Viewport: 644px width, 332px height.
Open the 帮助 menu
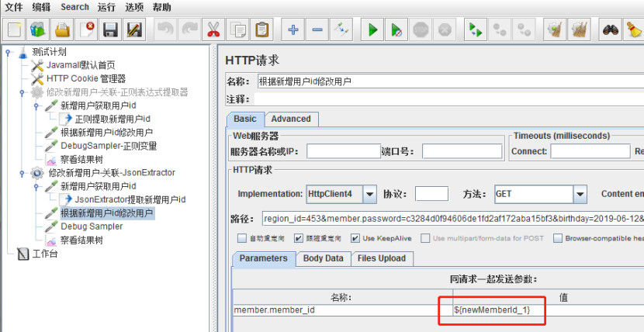161,7
